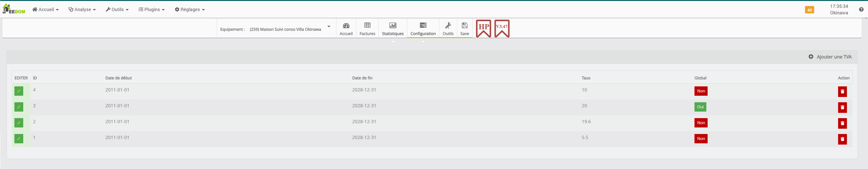
Task: Open the Réglages menu
Action: pos(190,9)
